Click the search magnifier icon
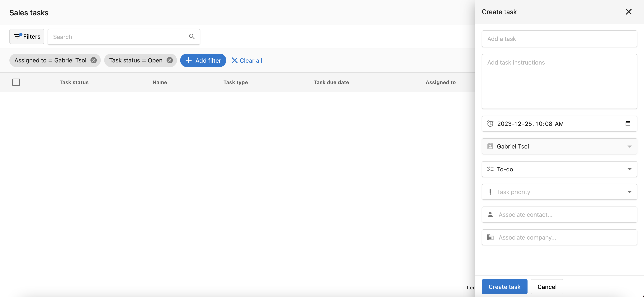 (x=192, y=37)
